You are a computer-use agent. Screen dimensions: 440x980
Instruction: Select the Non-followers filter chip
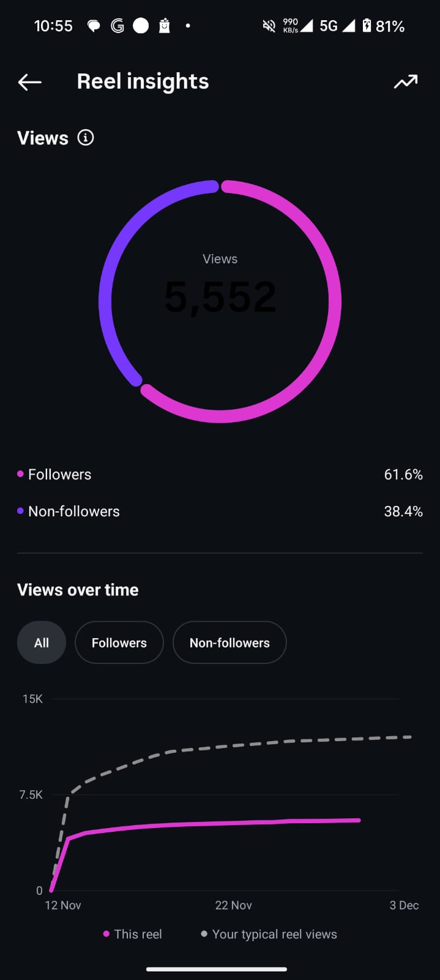coord(229,643)
